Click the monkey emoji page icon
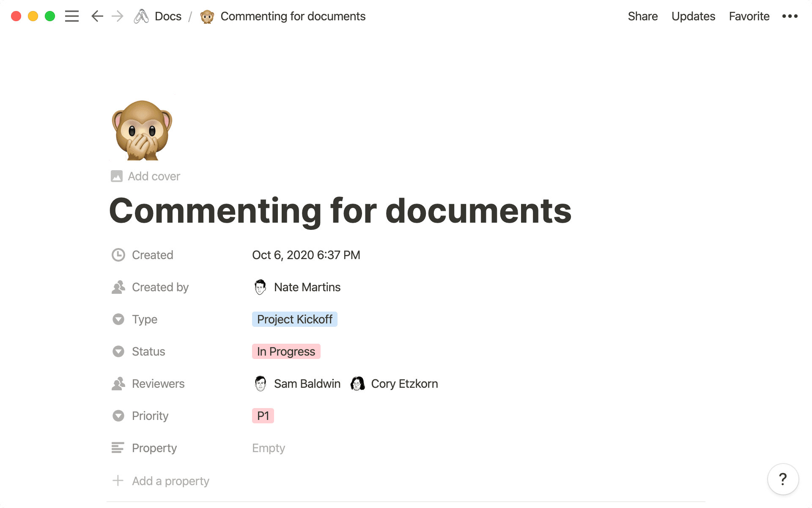This screenshot has height=508, width=812. [x=142, y=130]
